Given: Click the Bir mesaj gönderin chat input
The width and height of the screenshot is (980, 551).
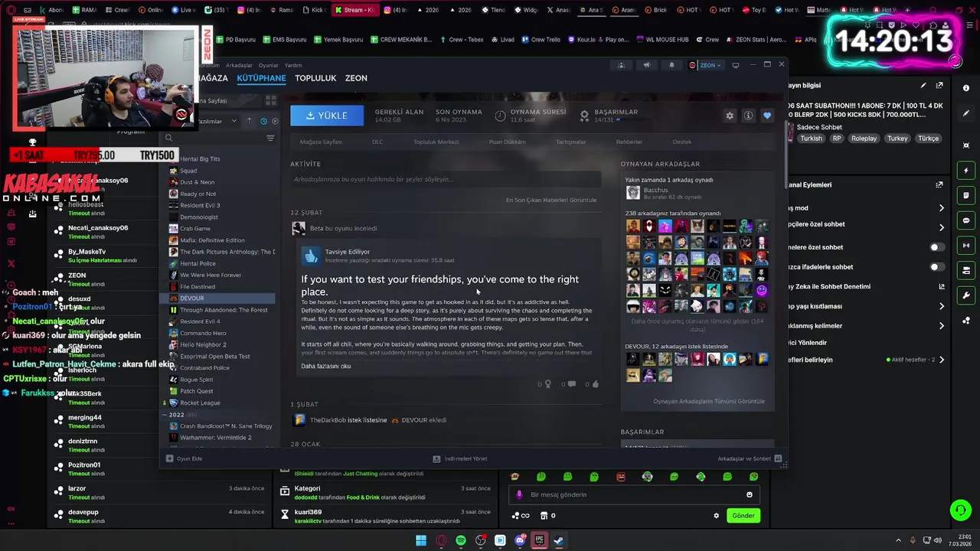Looking at the screenshot, I should 635,494.
